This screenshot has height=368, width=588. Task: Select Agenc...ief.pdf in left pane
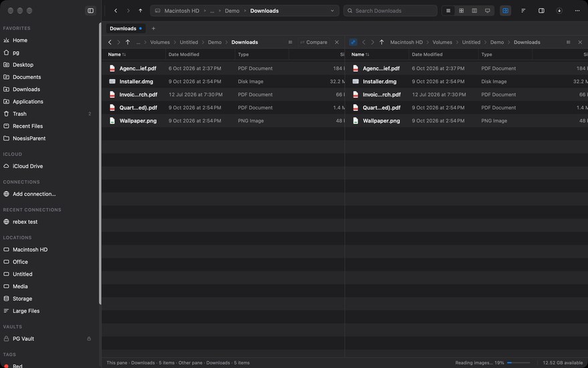[223, 68]
